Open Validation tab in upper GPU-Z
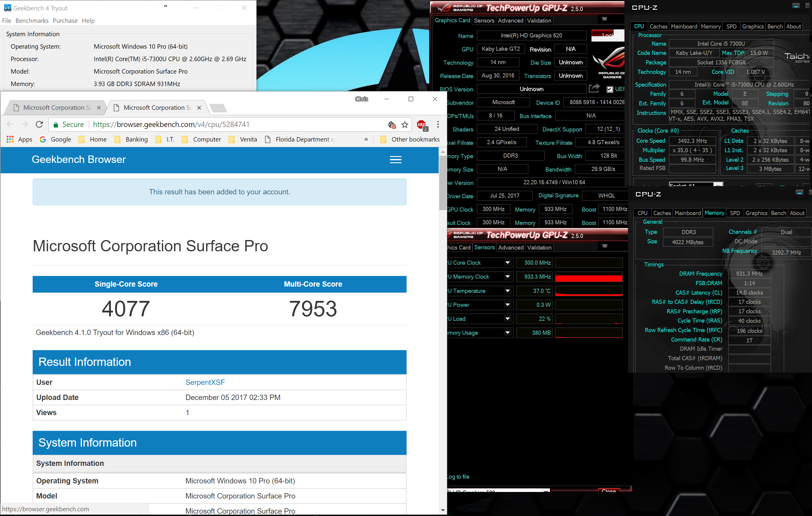 (x=539, y=20)
